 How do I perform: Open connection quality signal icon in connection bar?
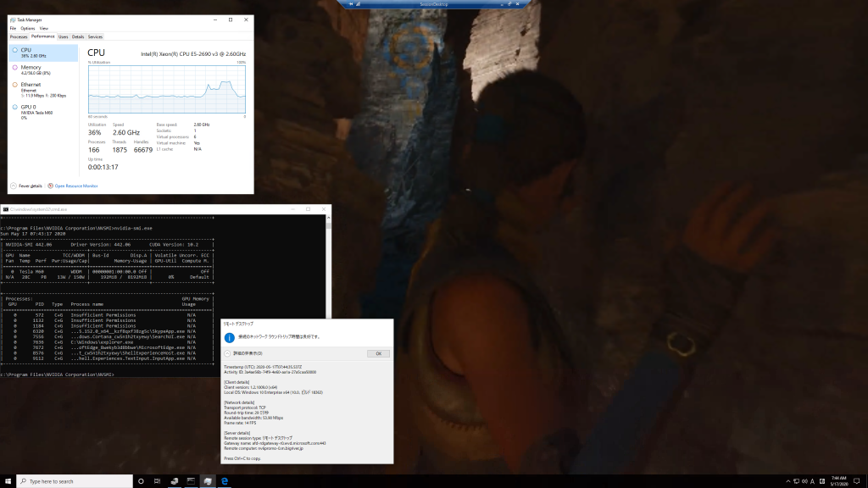click(359, 4)
